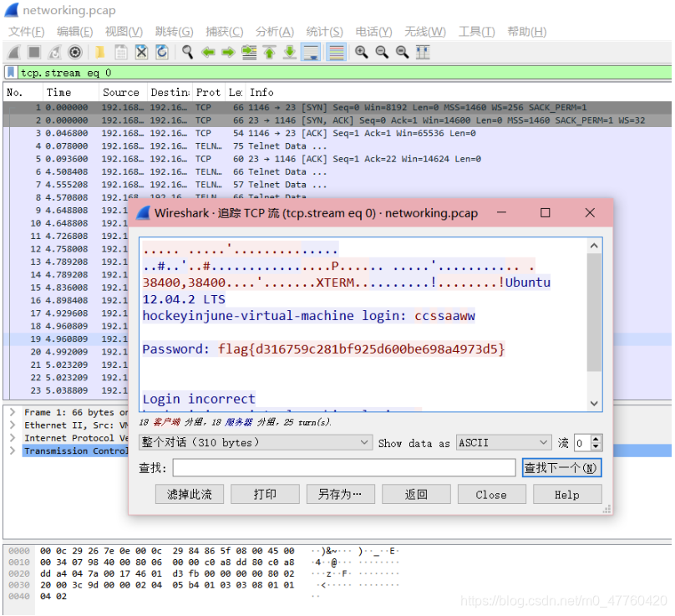This screenshot has height=616, width=675.
Task: Click stream text scrollbar down arrow
Action: pyautogui.click(x=594, y=403)
